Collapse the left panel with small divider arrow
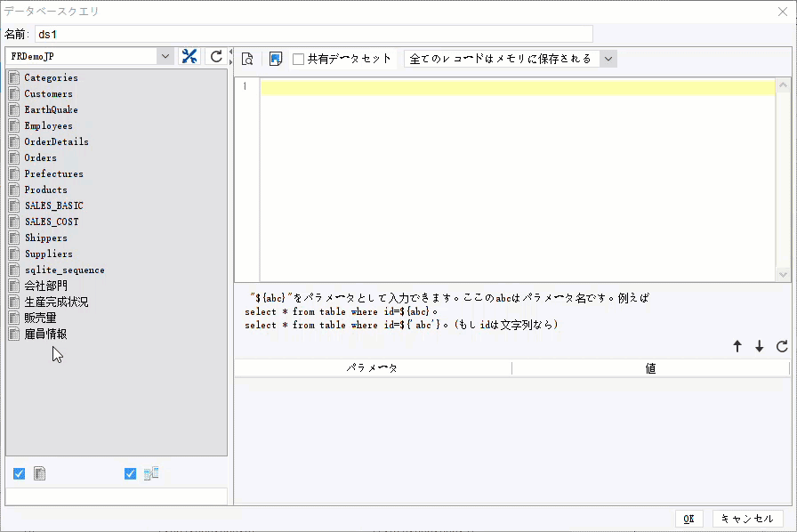The width and height of the screenshot is (797, 532). 230,52
